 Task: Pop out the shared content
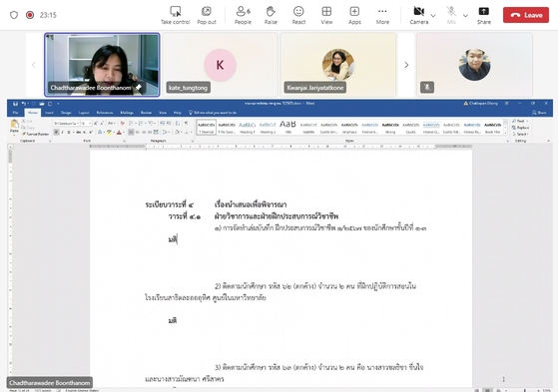[207, 15]
